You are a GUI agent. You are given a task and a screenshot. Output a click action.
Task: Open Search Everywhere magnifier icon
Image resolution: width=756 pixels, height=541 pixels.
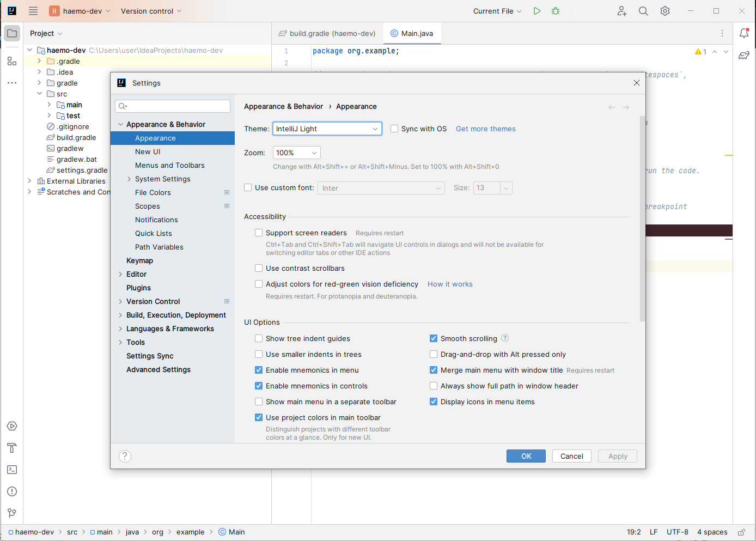(643, 11)
